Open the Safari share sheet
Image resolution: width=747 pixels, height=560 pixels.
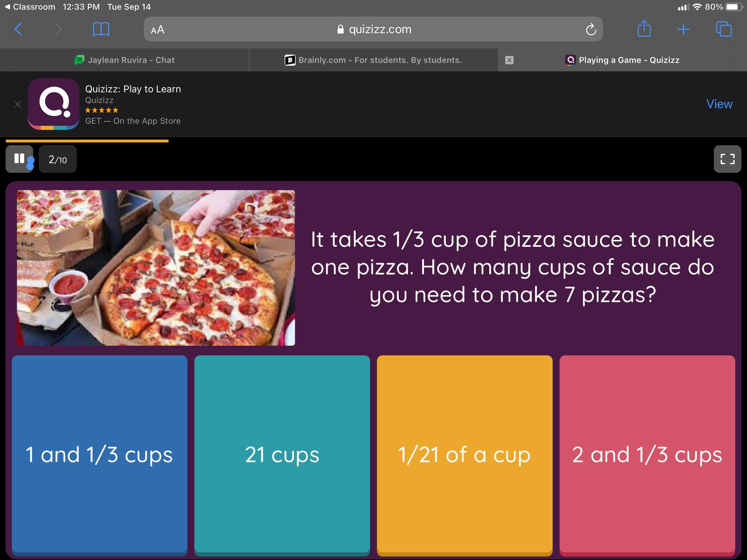pyautogui.click(x=644, y=29)
